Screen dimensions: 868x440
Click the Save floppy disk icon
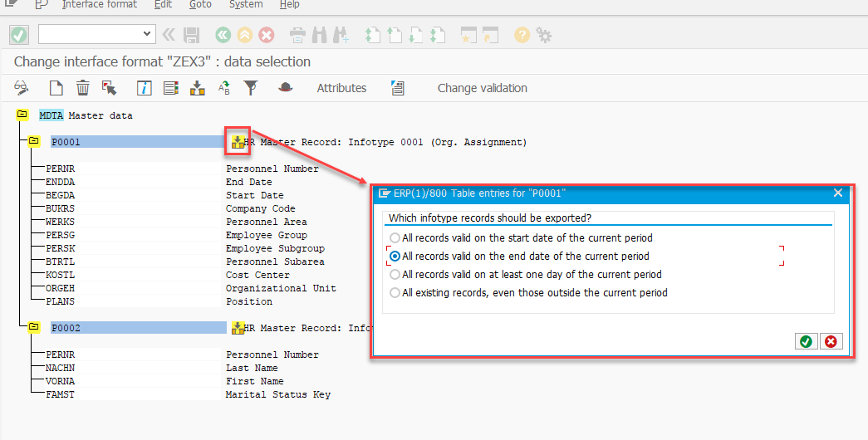click(192, 36)
